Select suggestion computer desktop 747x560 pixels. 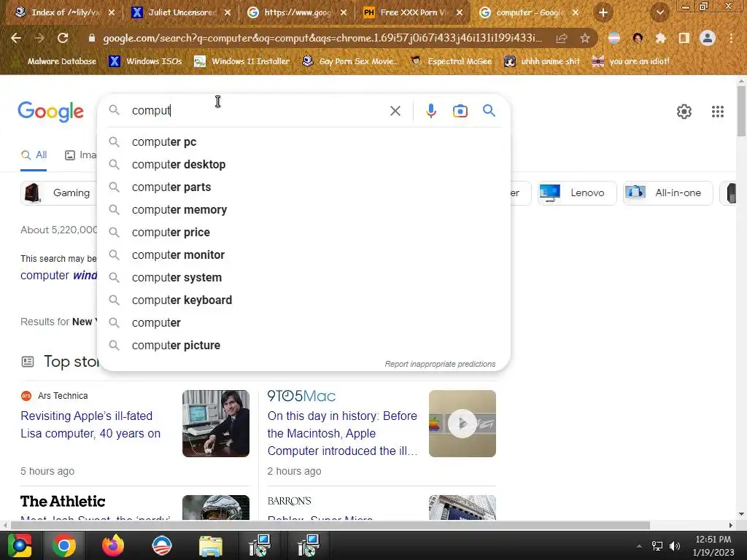pos(303,164)
